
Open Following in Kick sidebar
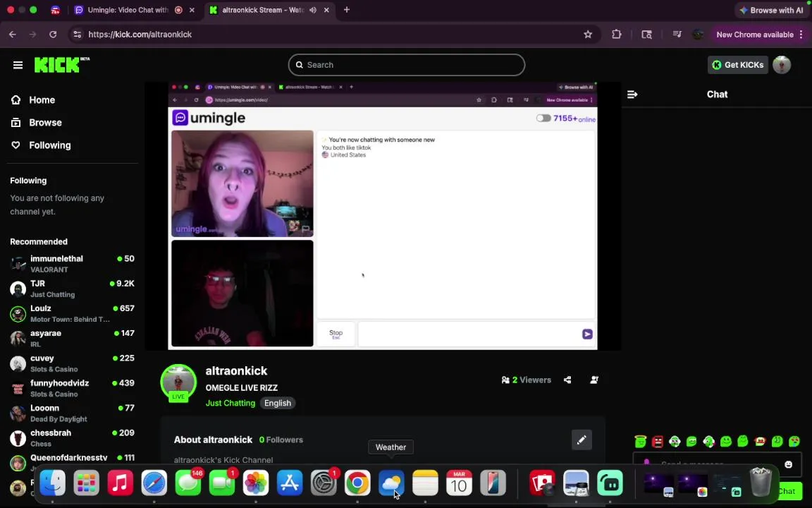pyautogui.click(x=41, y=145)
